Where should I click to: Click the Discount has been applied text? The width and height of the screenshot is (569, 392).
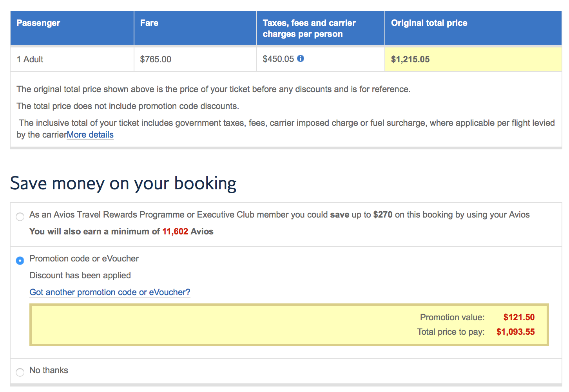(80, 276)
